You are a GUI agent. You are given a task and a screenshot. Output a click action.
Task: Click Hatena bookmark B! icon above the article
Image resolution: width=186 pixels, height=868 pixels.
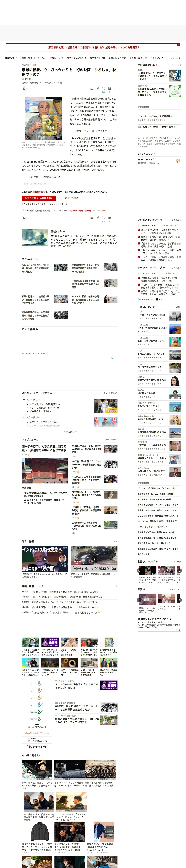(109, 89)
